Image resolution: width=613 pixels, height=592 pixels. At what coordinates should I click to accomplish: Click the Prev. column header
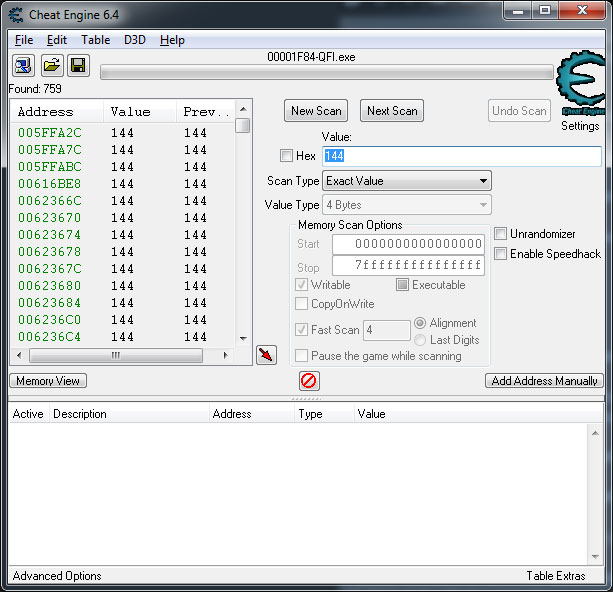tap(206, 112)
